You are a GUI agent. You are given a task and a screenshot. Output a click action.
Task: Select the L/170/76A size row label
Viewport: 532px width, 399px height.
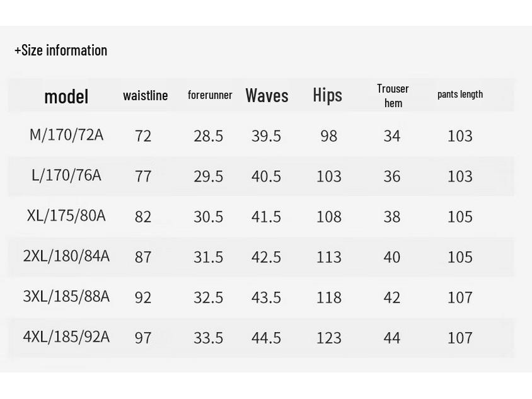pos(66,175)
